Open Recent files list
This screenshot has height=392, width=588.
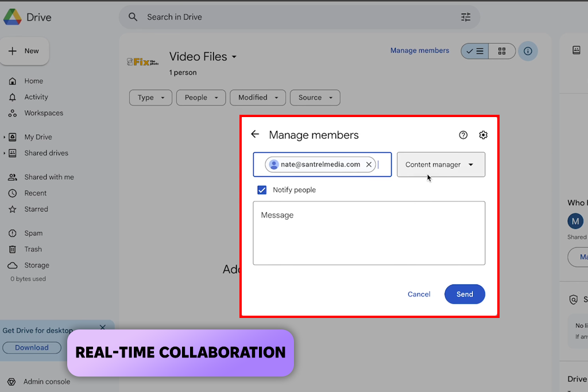pos(36,193)
